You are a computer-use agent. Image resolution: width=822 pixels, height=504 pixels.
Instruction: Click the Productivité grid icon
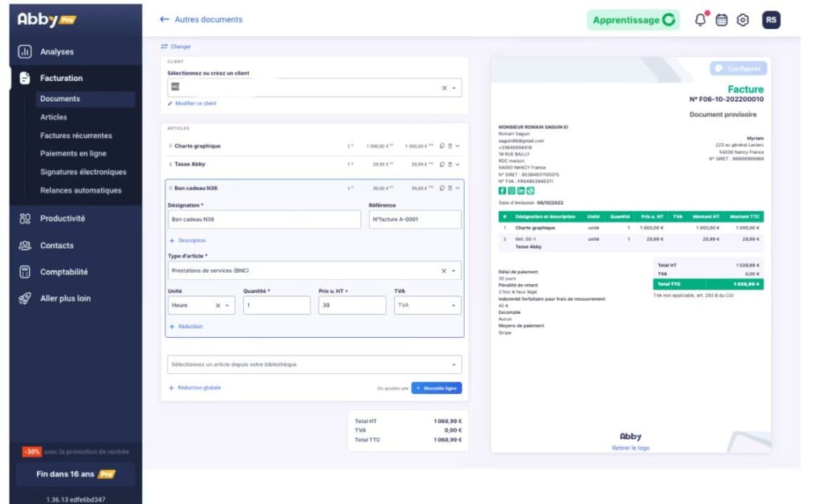[25, 218]
